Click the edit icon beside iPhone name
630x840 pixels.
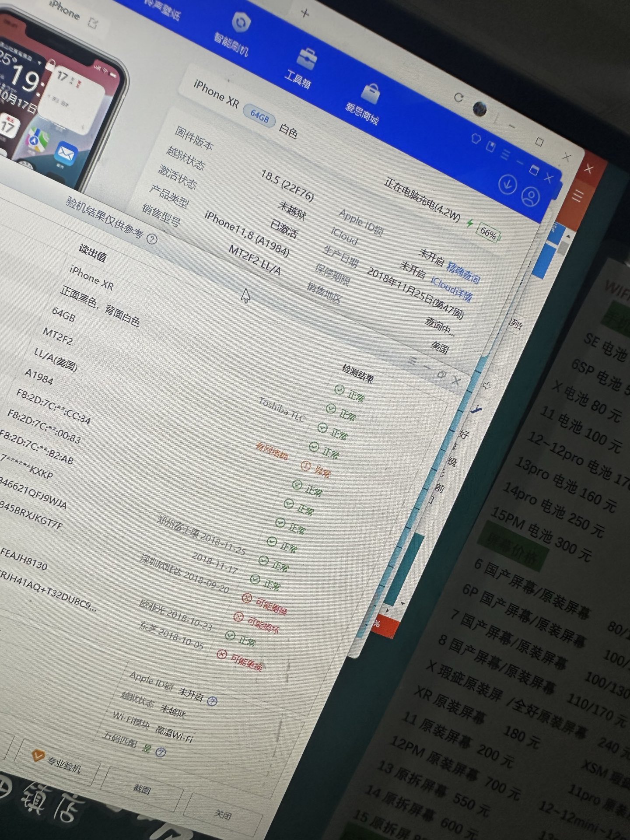pos(93,22)
